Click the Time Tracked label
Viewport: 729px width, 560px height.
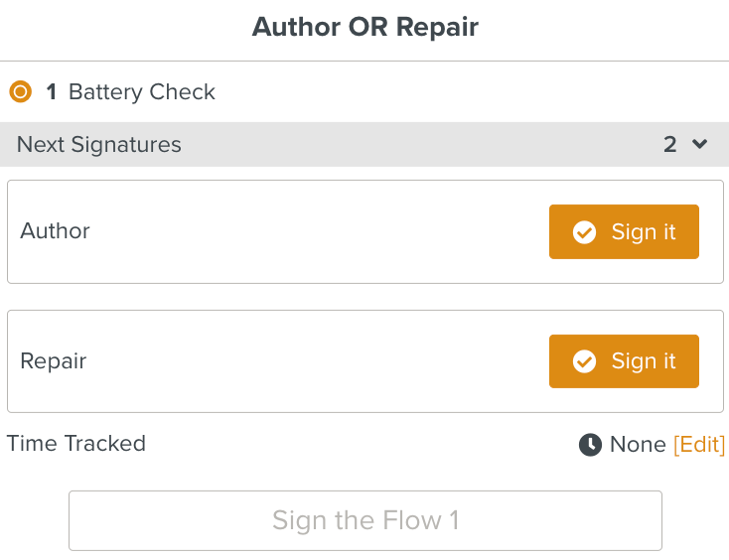pyautogui.click(x=76, y=444)
